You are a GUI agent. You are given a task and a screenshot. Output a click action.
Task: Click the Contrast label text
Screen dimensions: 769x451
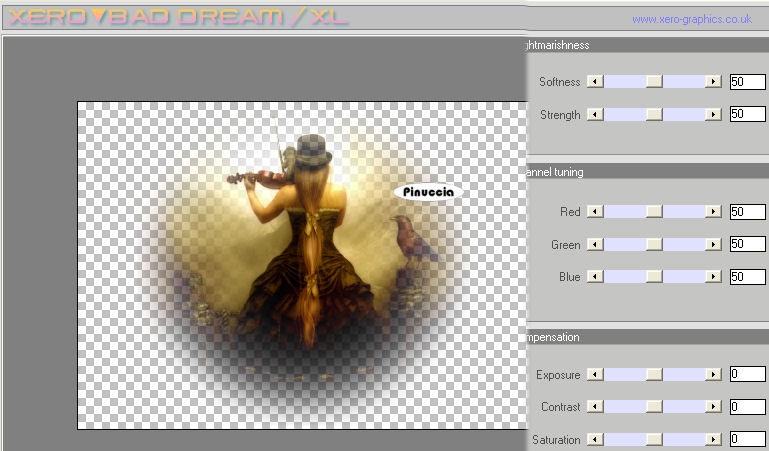[x=561, y=406]
